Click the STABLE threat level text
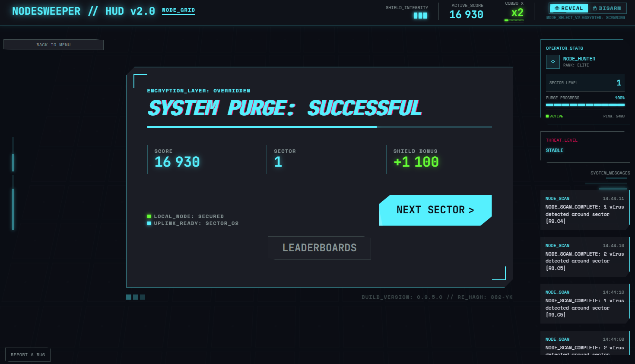This screenshot has width=635, height=364. [x=555, y=151]
